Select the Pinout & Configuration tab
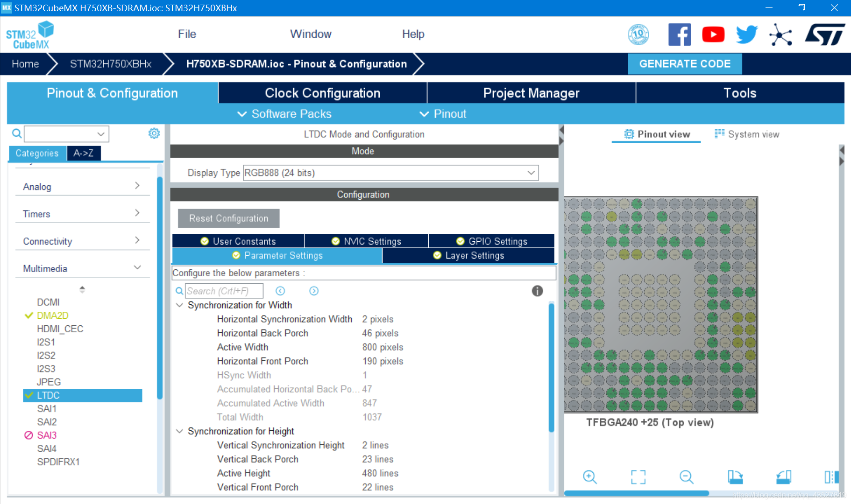Screen dimensions: 851x504 (112, 93)
